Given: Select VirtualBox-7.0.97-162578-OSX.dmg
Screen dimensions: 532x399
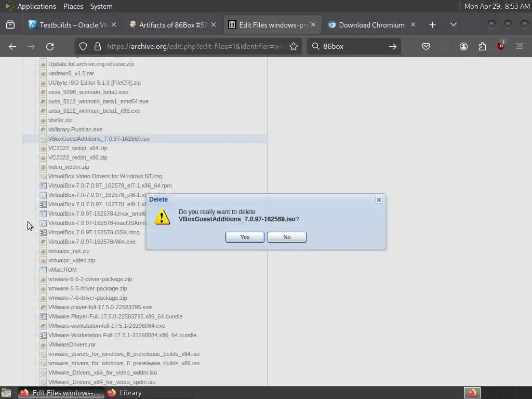Looking at the screenshot, I should tap(94, 232).
